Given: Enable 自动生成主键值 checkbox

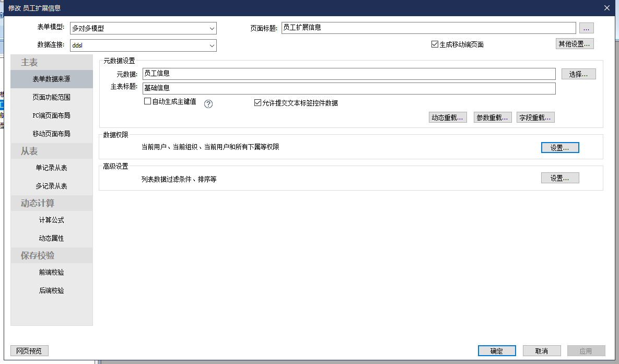Looking at the screenshot, I should (x=148, y=101).
